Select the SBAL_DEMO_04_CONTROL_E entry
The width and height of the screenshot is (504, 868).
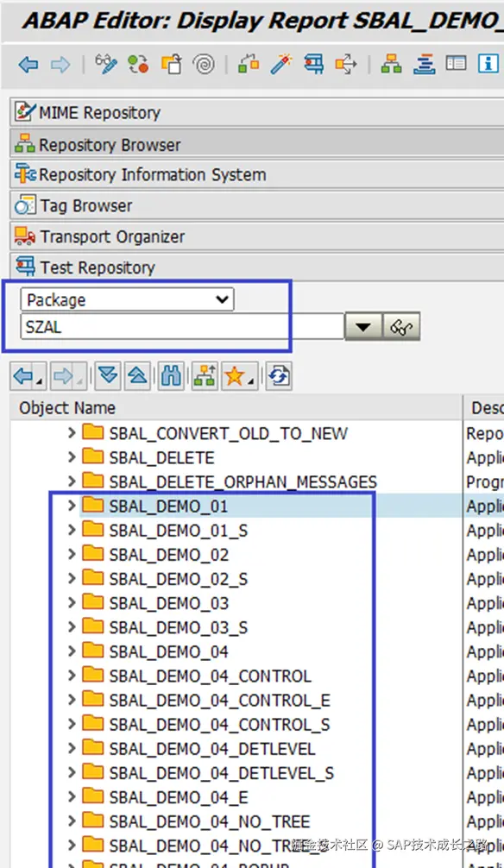[219, 701]
